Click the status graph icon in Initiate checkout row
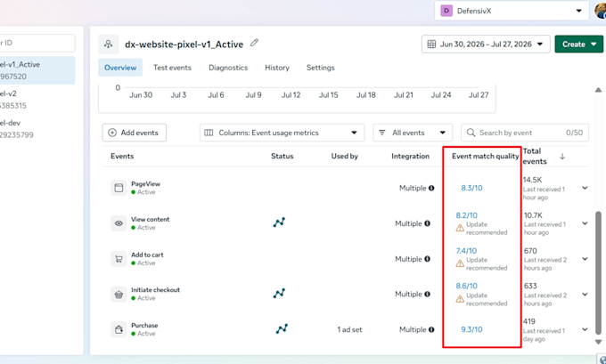The image size is (606, 364). pos(279,293)
